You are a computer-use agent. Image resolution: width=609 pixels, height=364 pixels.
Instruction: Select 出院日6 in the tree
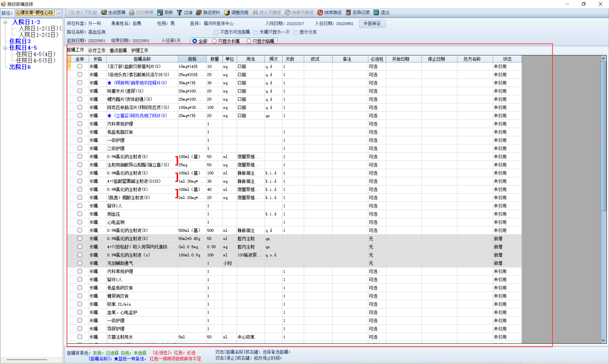point(20,67)
